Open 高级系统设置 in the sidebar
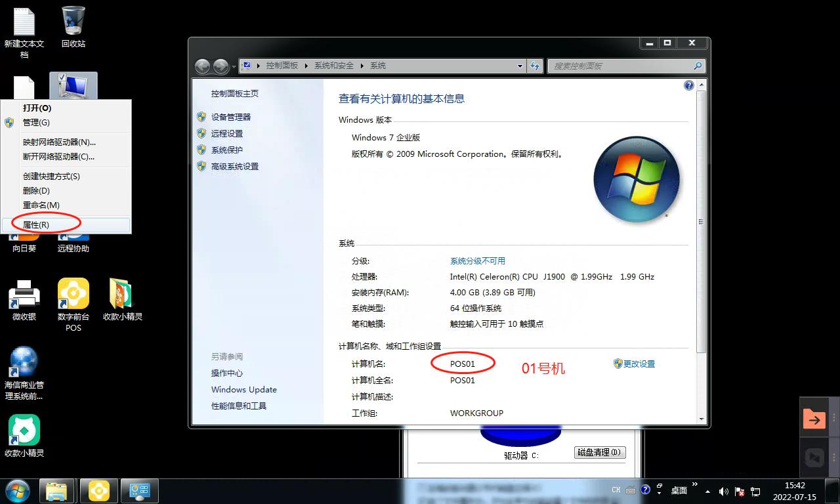The image size is (840, 504). [x=235, y=166]
